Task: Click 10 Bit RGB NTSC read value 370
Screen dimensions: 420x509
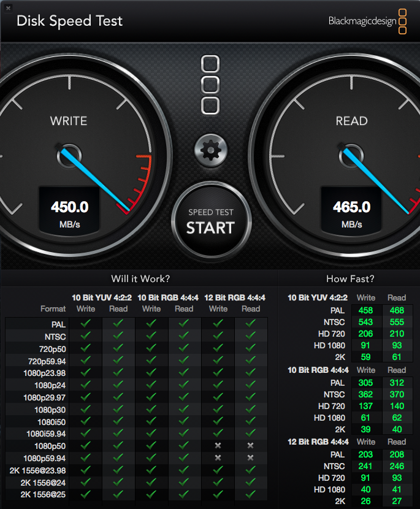Action: click(397, 394)
